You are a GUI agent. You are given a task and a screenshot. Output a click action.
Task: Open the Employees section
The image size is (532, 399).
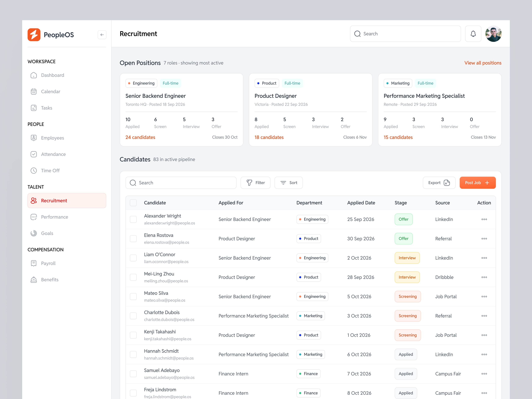(x=67, y=138)
